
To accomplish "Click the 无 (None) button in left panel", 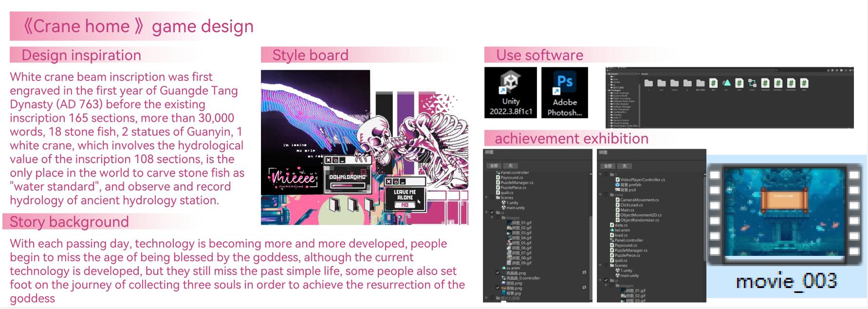I will [511, 166].
